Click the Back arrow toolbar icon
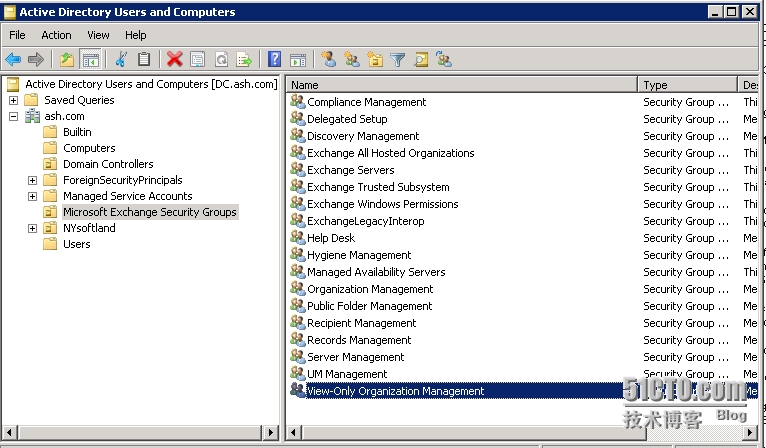Image resolution: width=766 pixels, height=448 pixels. coord(14,59)
